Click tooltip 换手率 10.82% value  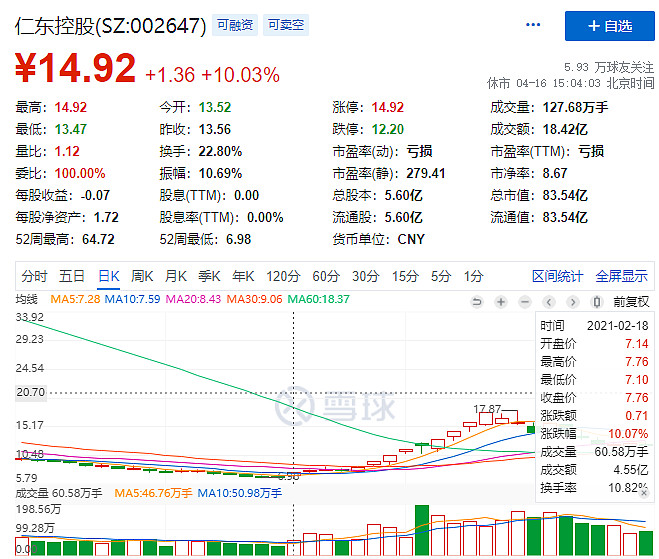628,488
